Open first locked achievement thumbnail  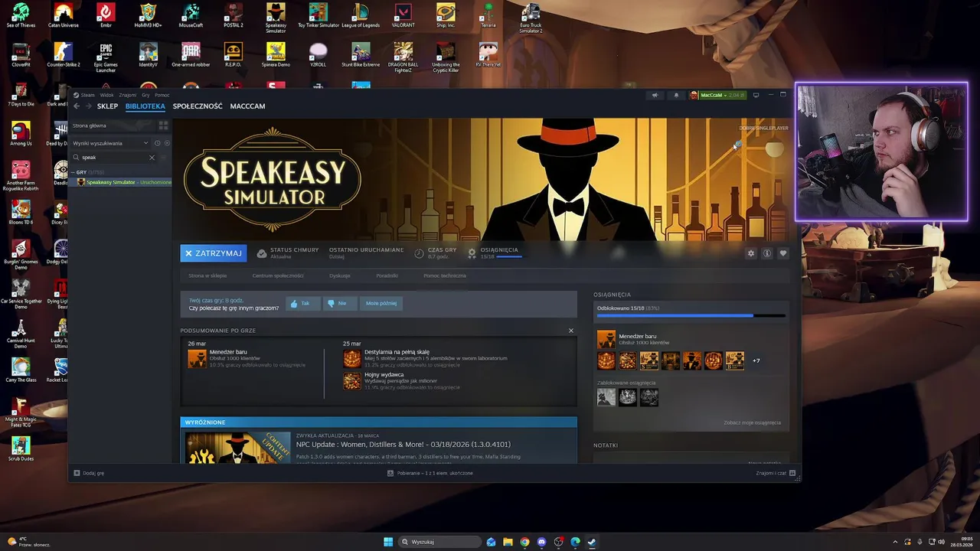[x=606, y=396]
